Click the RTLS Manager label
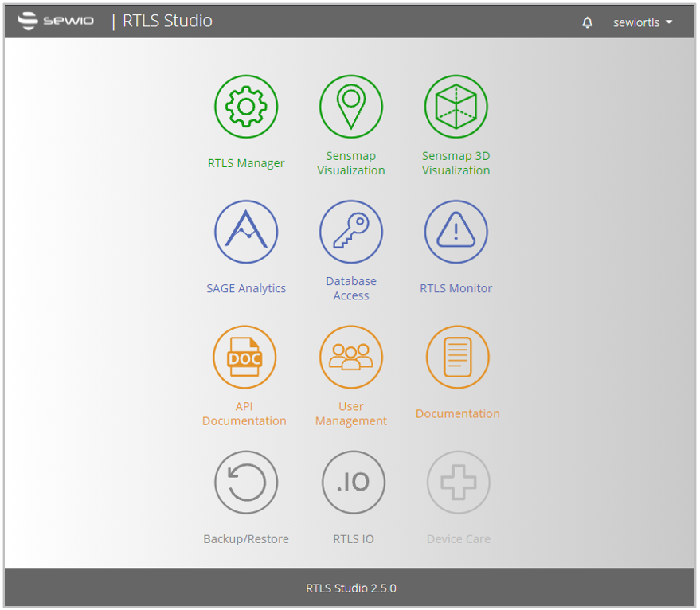 246,163
